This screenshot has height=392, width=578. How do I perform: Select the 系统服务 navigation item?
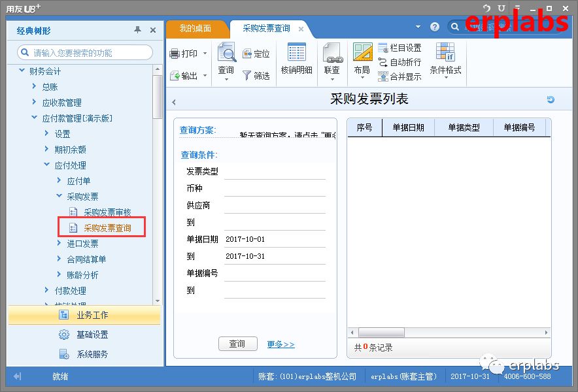84,354
